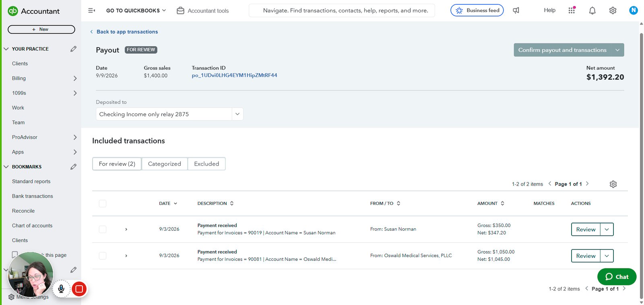Expand the 1099s submenu
This screenshot has height=305, width=644.
point(75,93)
